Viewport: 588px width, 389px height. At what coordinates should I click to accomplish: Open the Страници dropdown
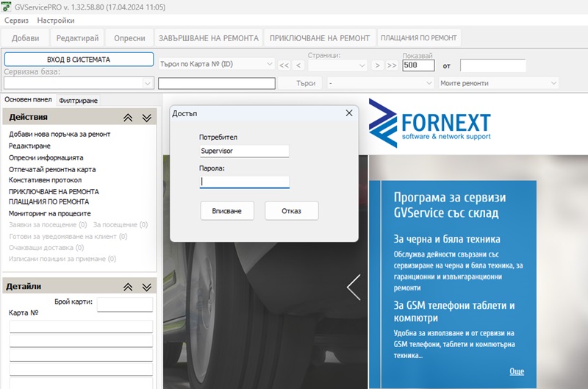point(337,65)
